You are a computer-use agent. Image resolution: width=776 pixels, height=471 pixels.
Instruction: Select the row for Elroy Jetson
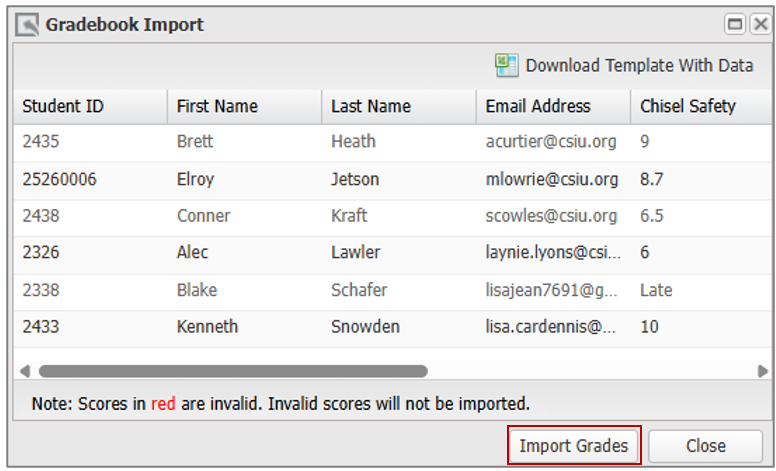(x=392, y=179)
